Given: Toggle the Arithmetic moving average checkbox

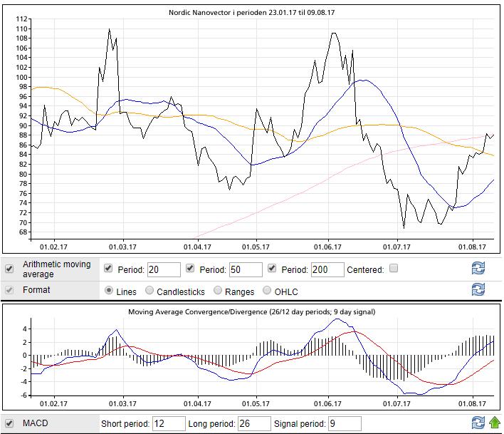Looking at the screenshot, I should [9, 269].
